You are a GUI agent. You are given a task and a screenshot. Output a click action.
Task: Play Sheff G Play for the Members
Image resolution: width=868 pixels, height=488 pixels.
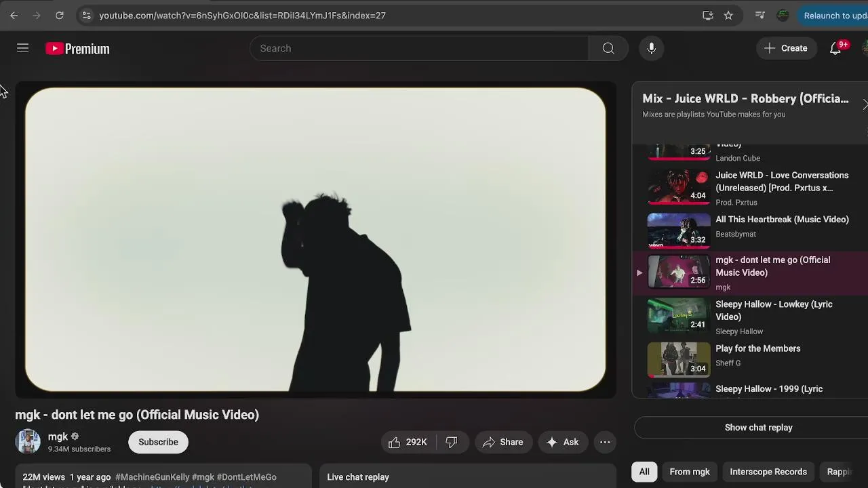749,360
